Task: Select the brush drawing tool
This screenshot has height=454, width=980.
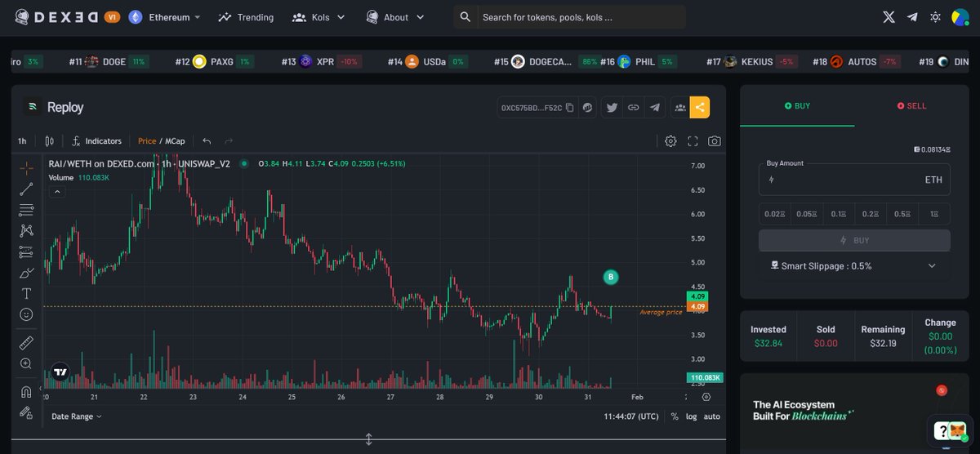Action: click(x=27, y=273)
